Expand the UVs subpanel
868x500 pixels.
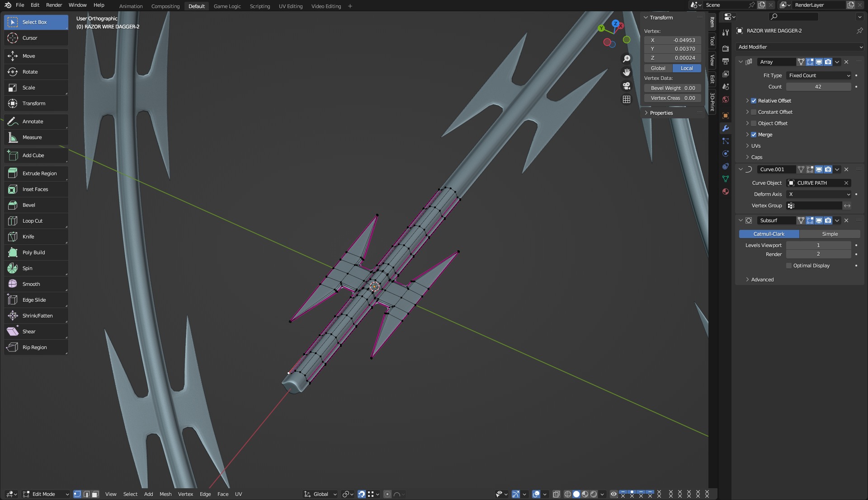click(756, 146)
